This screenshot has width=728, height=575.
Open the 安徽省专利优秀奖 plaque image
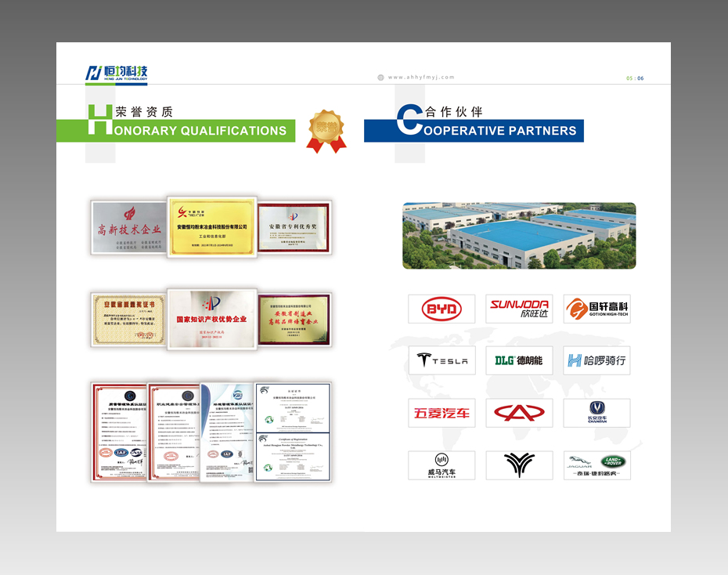294,227
